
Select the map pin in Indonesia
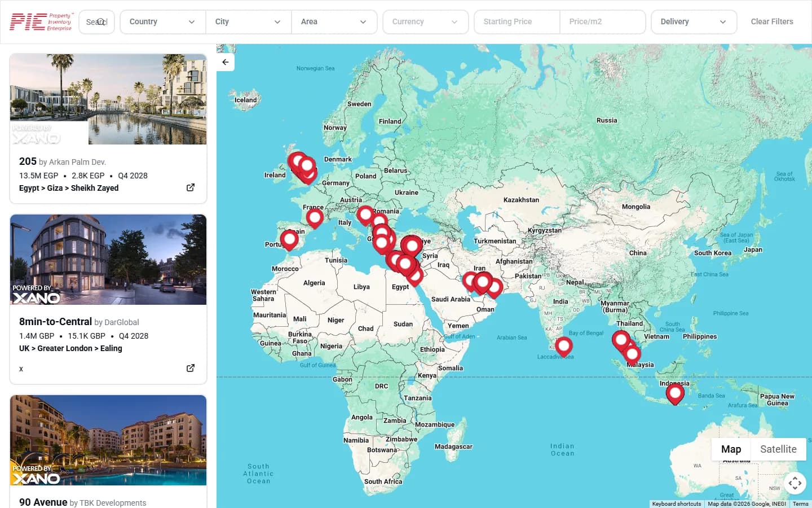click(x=675, y=393)
